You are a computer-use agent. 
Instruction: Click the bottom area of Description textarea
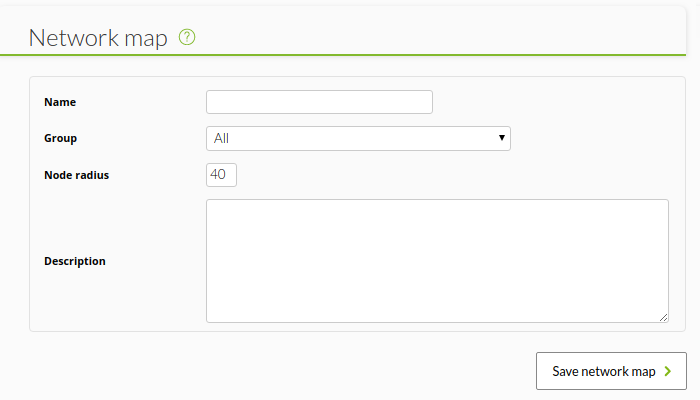[x=437, y=310]
